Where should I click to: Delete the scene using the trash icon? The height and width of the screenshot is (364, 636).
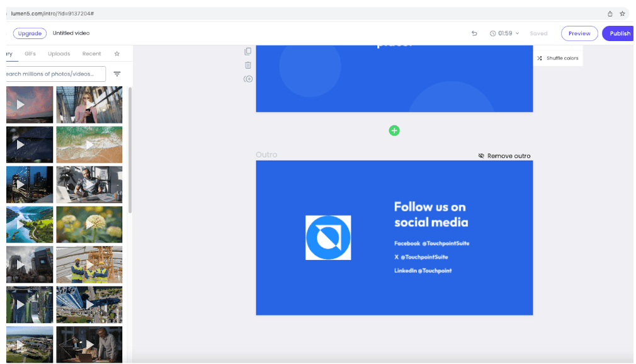click(x=247, y=65)
